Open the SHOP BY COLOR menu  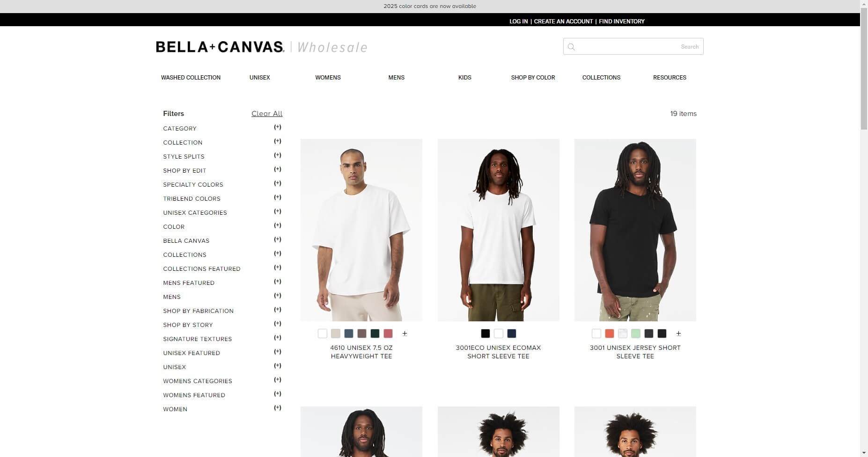[x=533, y=78]
